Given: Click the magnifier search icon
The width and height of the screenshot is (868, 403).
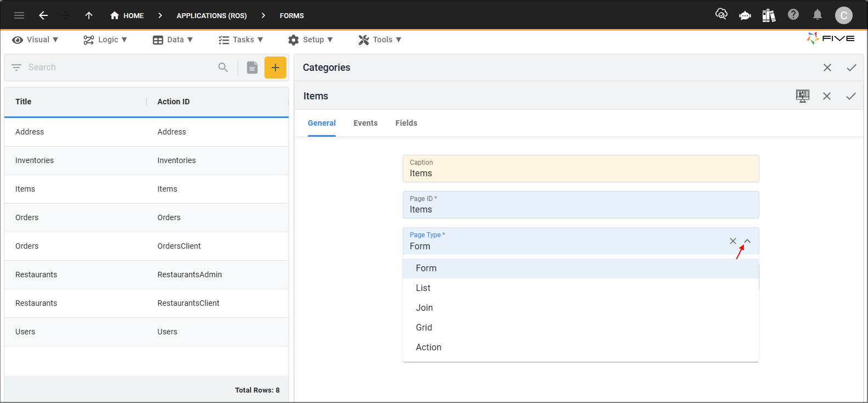Looking at the screenshot, I should tap(223, 67).
